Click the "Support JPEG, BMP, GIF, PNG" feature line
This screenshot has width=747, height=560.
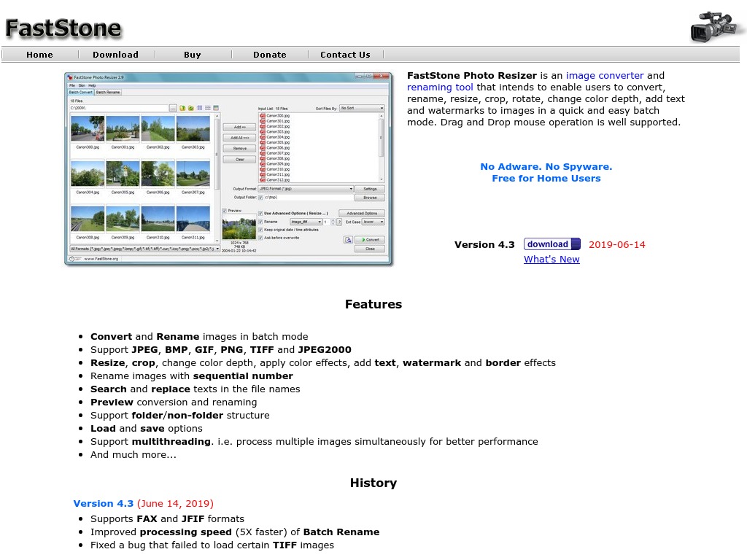pos(221,349)
